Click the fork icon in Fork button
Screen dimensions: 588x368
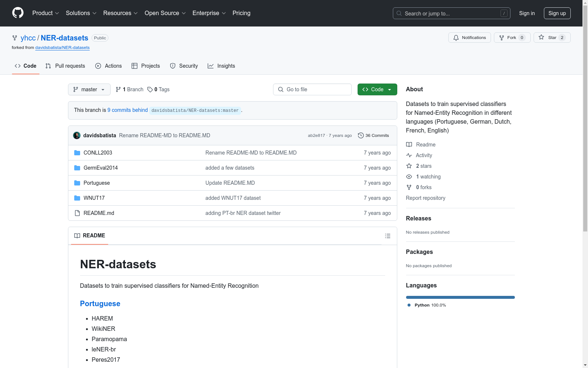[502, 38]
